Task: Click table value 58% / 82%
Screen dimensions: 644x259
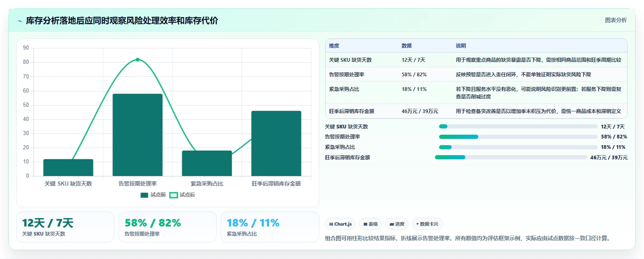Action: pos(414,75)
